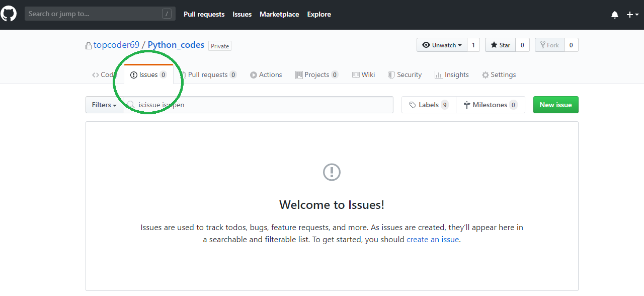The height and width of the screenshot is (296, 644).
Task: Select the repository Issues tab
Action: tap(148, 75)
